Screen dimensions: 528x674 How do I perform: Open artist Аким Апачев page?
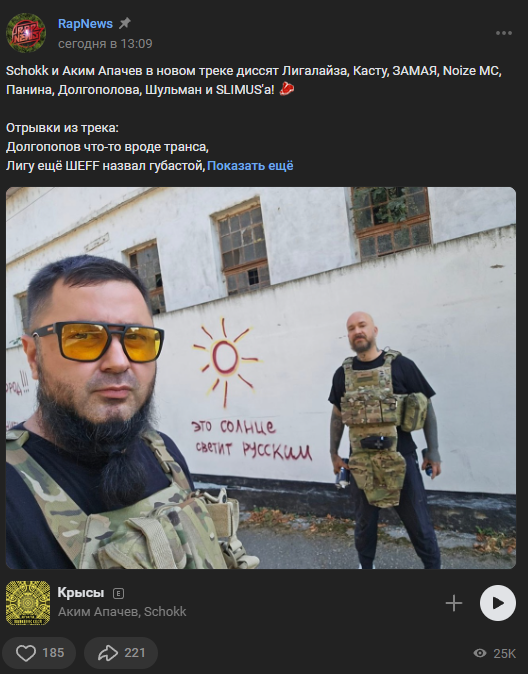(98, 612)
